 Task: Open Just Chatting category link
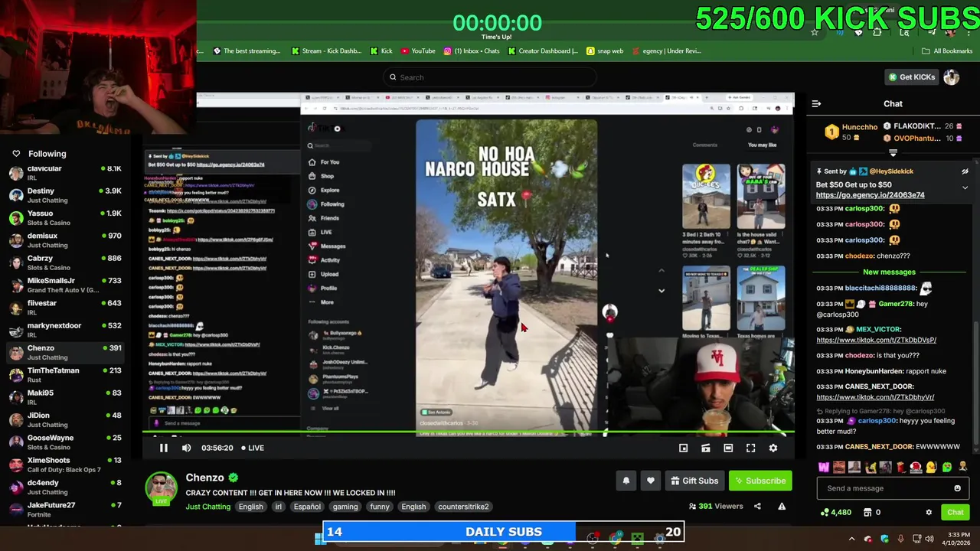click(x=207, y=507)
